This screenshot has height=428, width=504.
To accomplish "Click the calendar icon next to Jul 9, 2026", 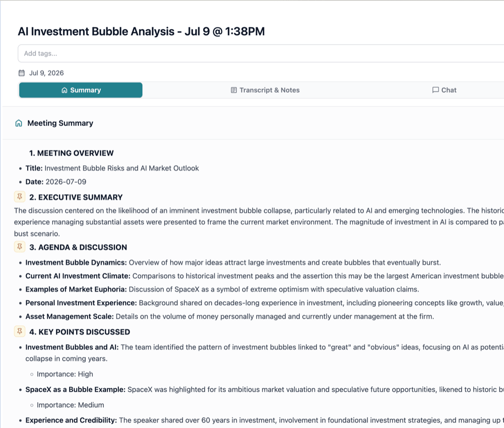I will point(22,73).
